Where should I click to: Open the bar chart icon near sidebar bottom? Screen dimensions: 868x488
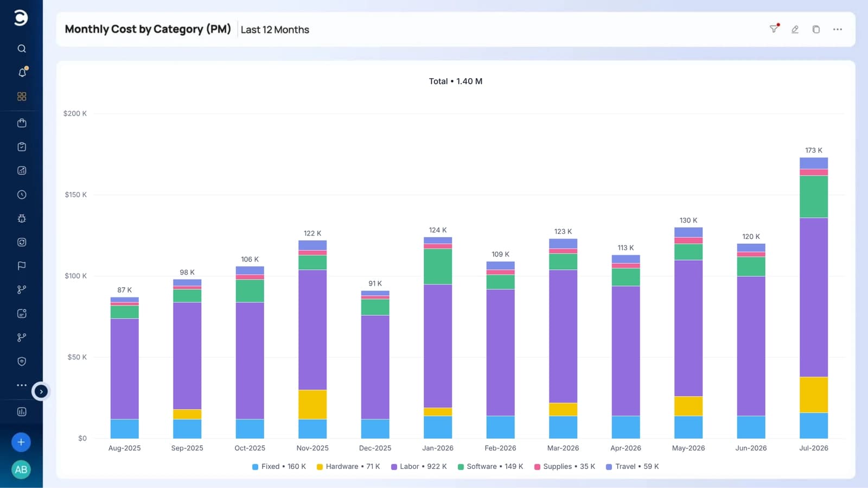click(22, 411)
